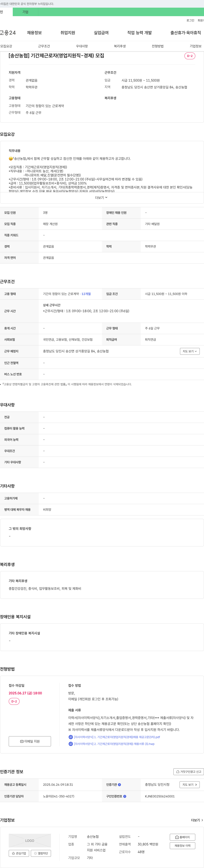Click the 로그인 link
Screen dimensions: 204x868
pyautogui.click(x=190, y=21)
